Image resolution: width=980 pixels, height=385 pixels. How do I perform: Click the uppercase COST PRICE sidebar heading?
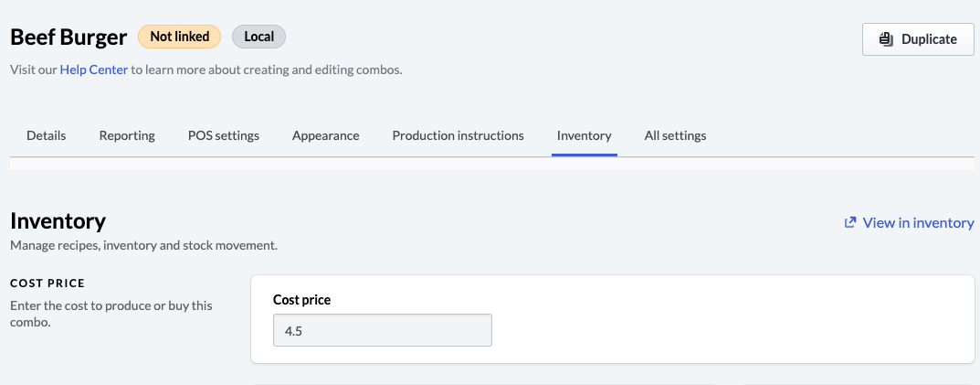[x=47, y=283]
